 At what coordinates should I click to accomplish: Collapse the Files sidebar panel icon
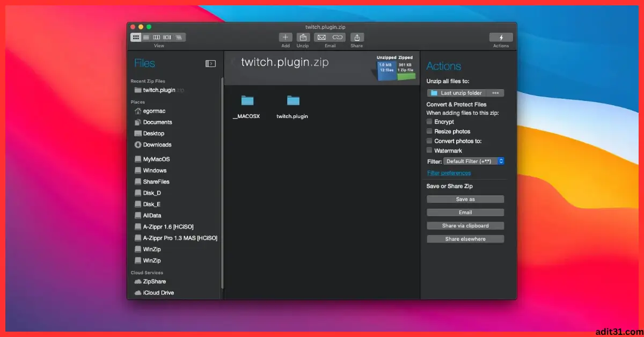tap(210, 63)
